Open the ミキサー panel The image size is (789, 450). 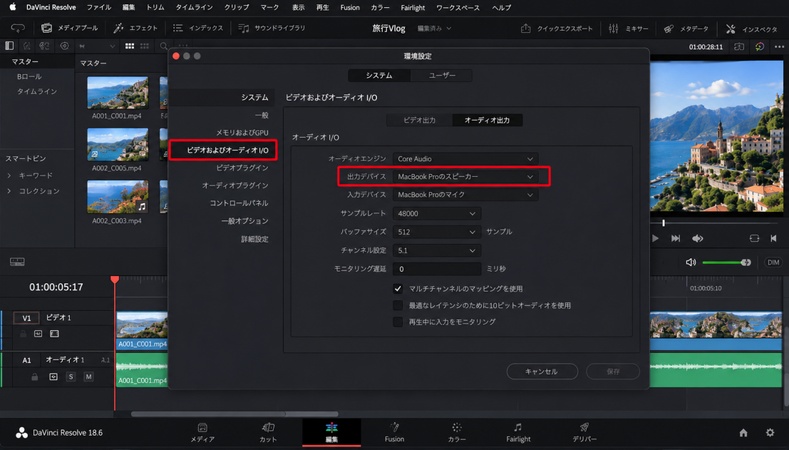click(x=628, y=29)
